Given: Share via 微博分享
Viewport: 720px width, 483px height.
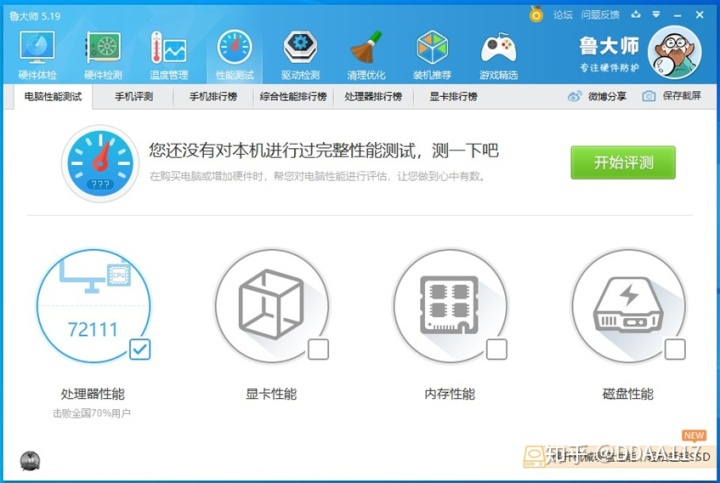Looking at the screenshot, I should pos(597,96).
